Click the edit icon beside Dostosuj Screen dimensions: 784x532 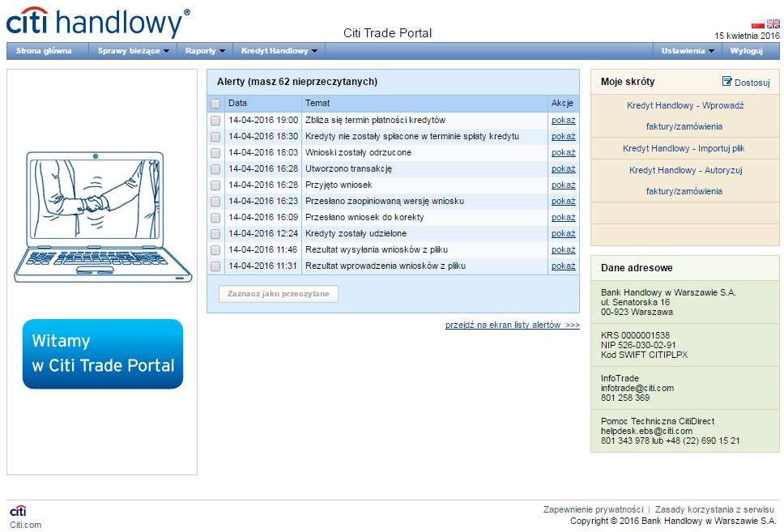pos(727,81)
